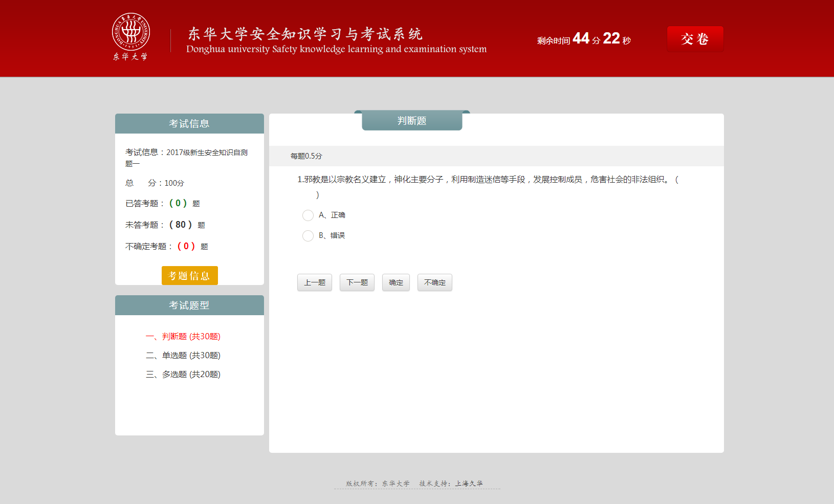This screenshot has height=504, width=834.
Task: Click the 判断题 tab header
Action: (412, 121)
